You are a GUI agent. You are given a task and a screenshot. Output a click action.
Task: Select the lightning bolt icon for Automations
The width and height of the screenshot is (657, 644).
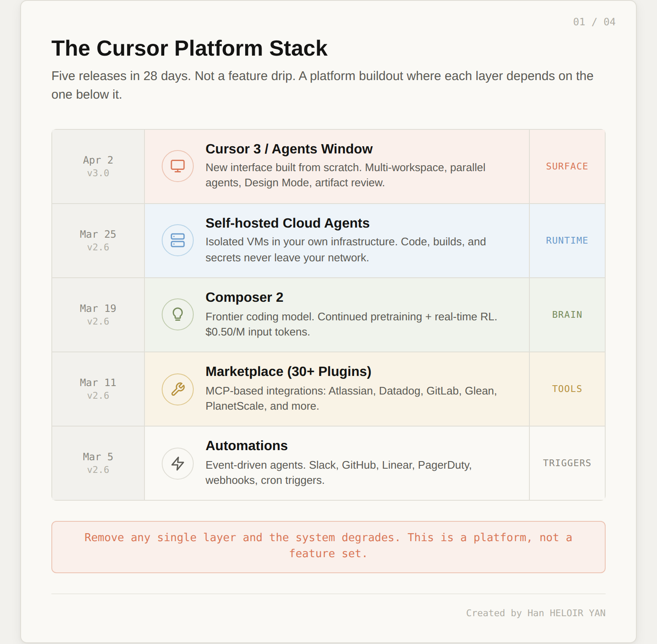tap(177, 463)
